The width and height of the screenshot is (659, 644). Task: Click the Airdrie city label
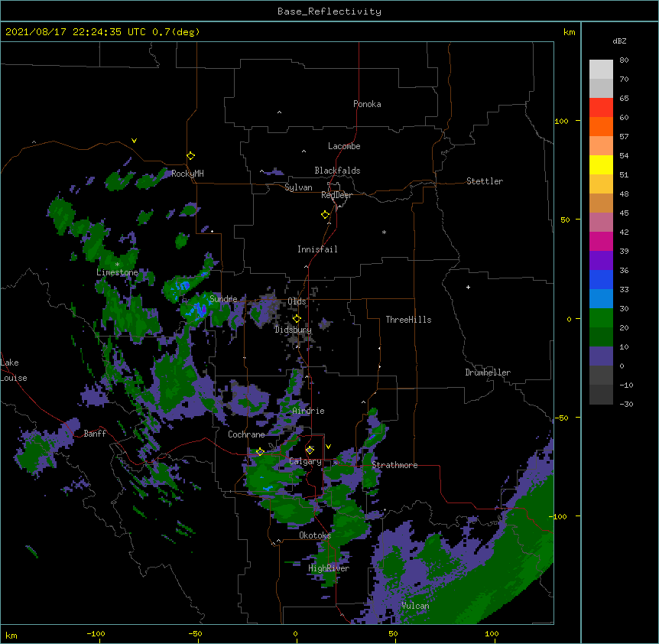coord(308,411)
